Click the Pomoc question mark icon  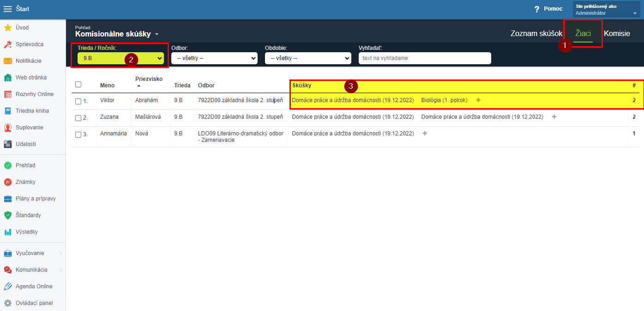point(536,9)
